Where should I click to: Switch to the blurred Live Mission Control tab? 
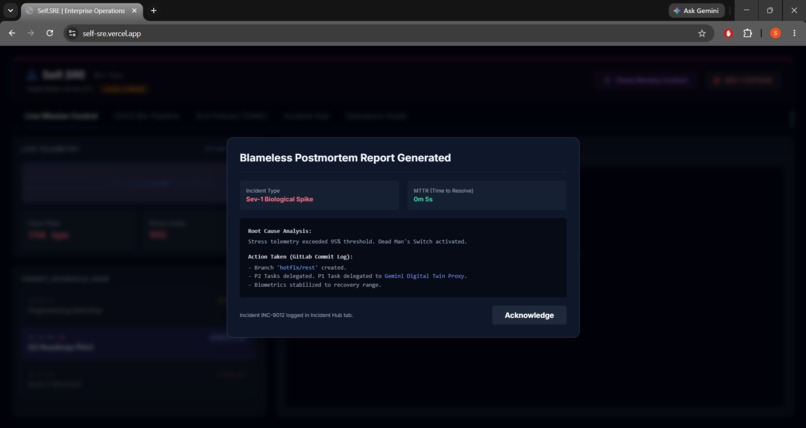[61, 116]
